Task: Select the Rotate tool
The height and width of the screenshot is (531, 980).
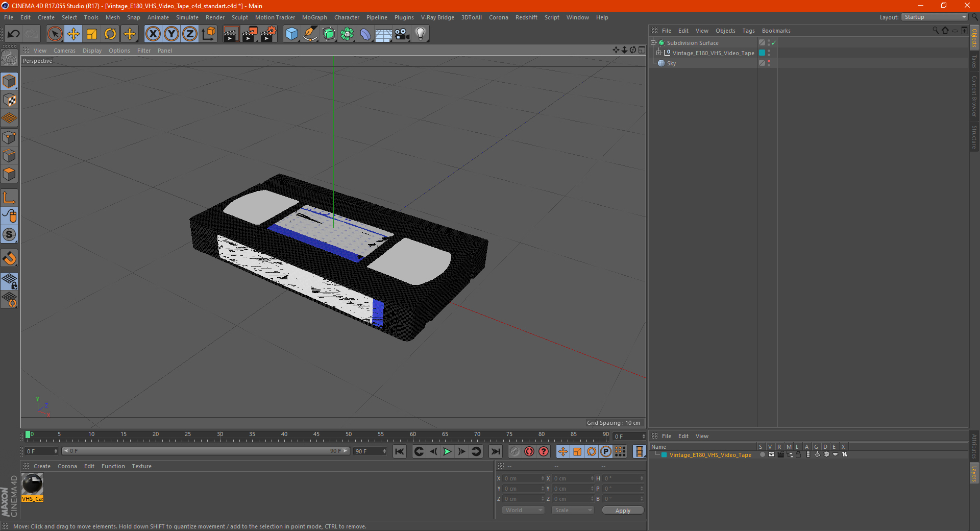Action: pos(110,34)
